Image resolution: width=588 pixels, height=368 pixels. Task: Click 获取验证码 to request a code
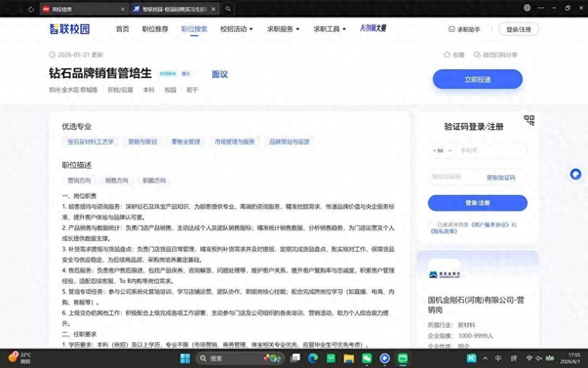pyautogui.click(x=501, y=178)
